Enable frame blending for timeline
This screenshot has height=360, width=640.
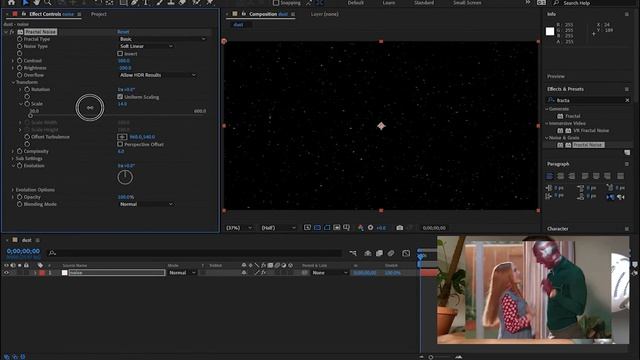point(379,253)
